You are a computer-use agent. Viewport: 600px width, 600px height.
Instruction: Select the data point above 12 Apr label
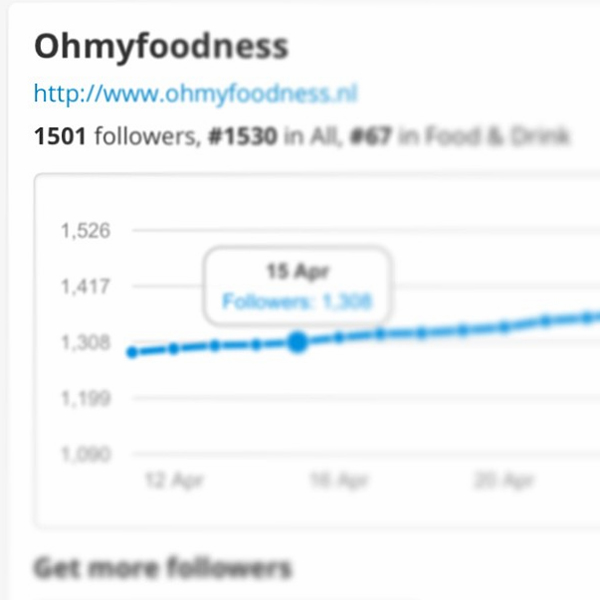point(174,349)
